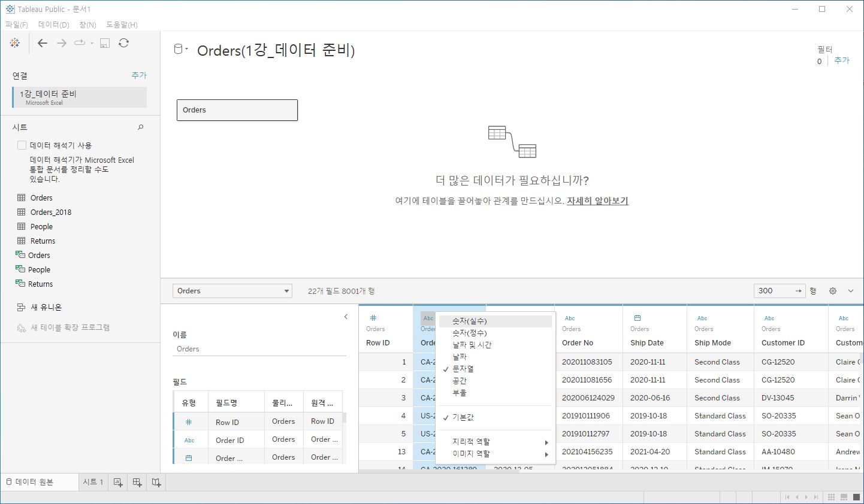Image resolution: width=864 pixels, height=504 pixels.
Task: Click the Abc type icon in Order ID field row
Action: point(189,440)
